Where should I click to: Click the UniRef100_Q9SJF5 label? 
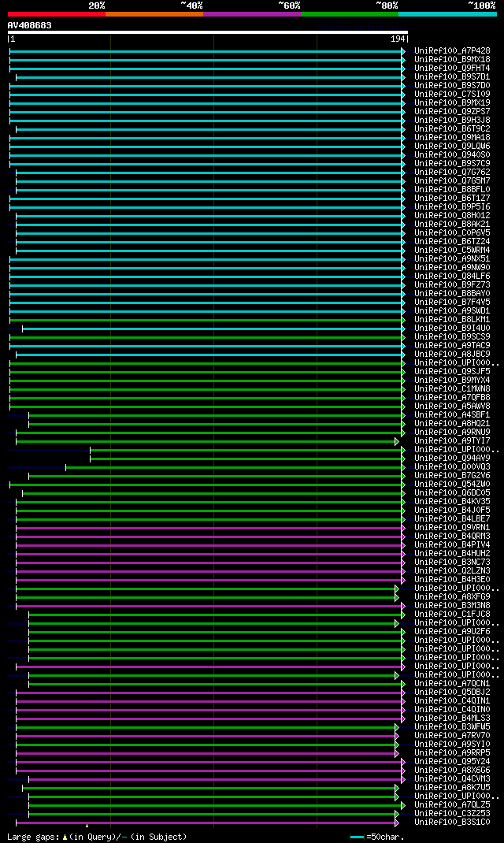click(x=452, y=372)
